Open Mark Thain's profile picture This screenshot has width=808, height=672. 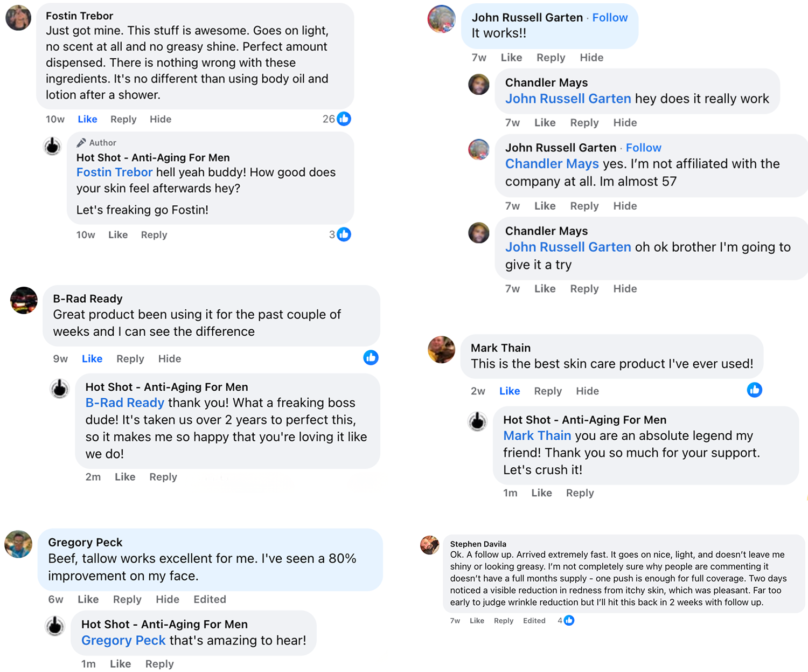[x=441, y=349]
